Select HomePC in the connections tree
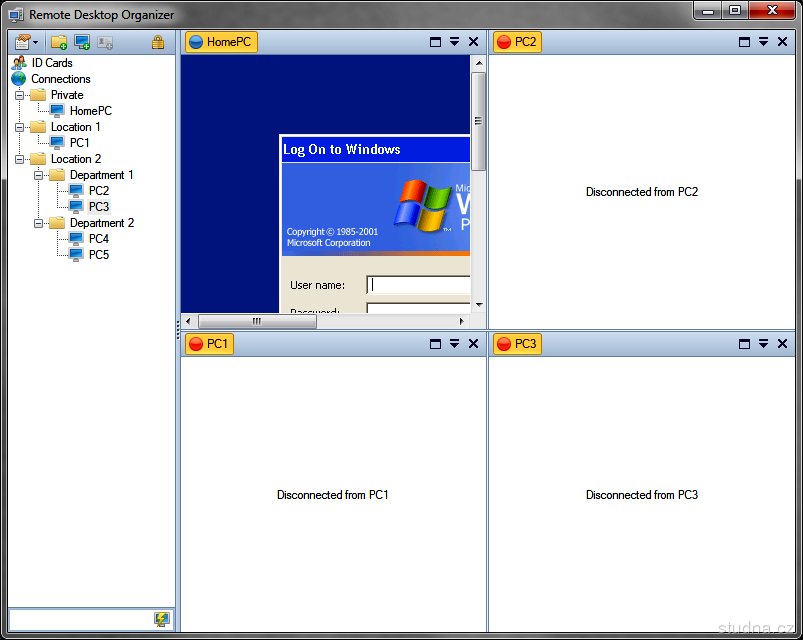Viewport: 803px width, 640px height. [x=91, y=111]
